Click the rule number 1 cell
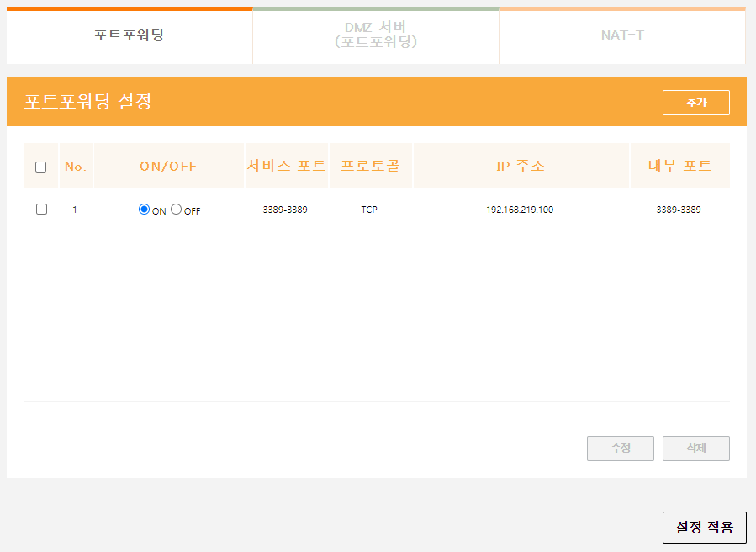Image resolution: width=756 pixels, height=552 pixels. [x=75, y=210]
